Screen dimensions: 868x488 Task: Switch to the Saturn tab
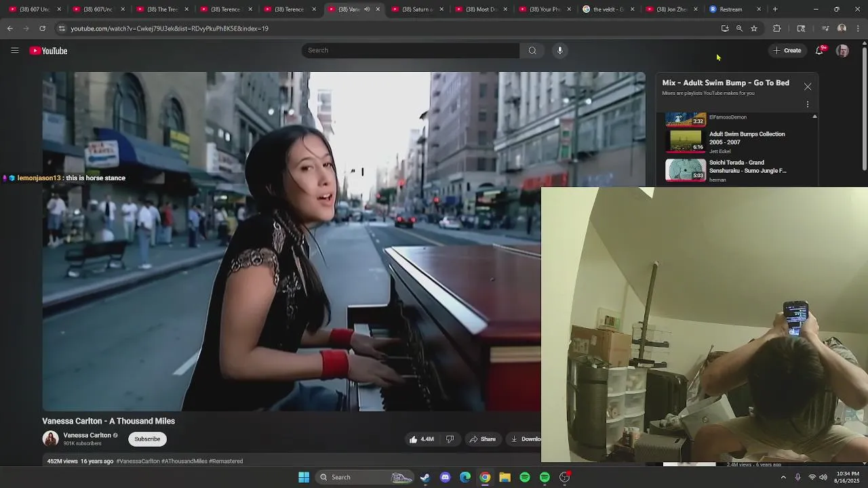(x=417, y=9)
